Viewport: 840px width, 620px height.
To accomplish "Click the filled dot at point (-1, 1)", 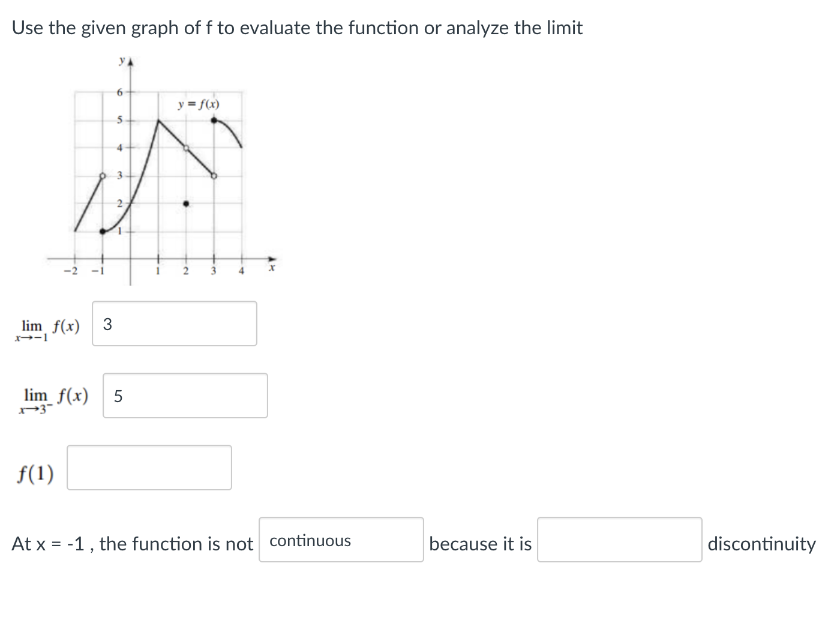I will [x=103, y=230].
